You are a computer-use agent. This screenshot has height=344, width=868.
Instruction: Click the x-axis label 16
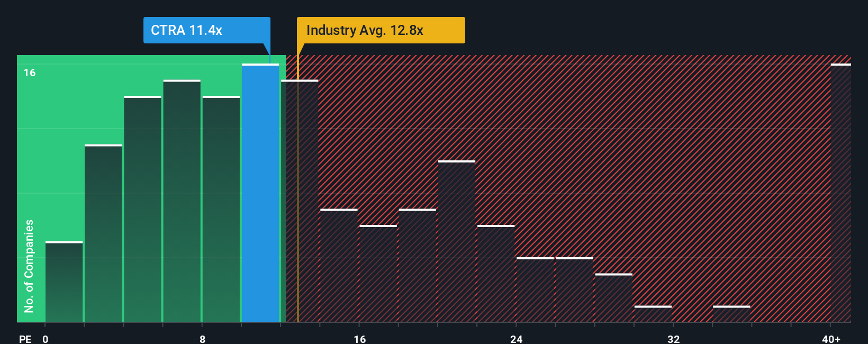(360, 339)
